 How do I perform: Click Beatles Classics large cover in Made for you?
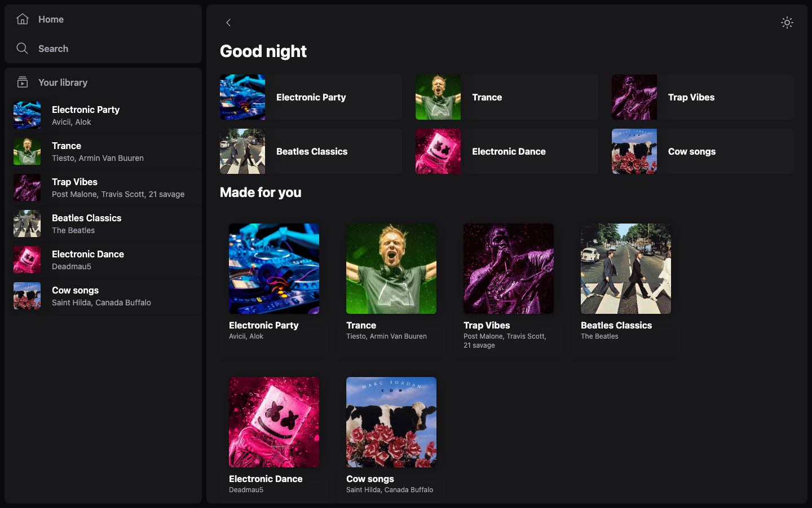click(626, 269)
